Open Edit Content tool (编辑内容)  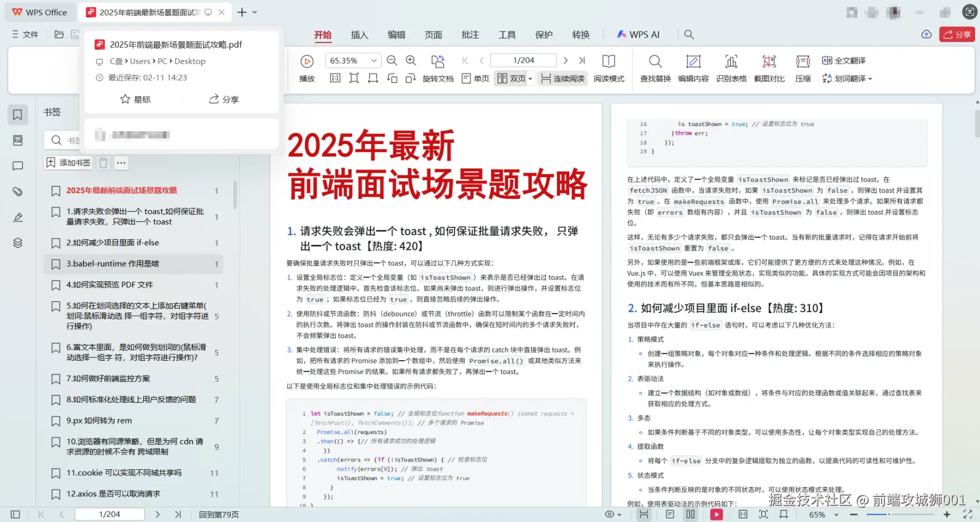pos(693,68)
